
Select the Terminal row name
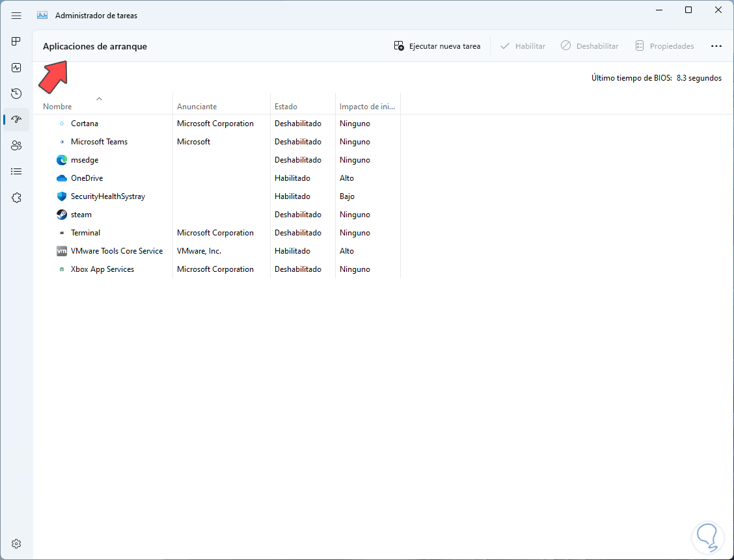tap(85, 233)
